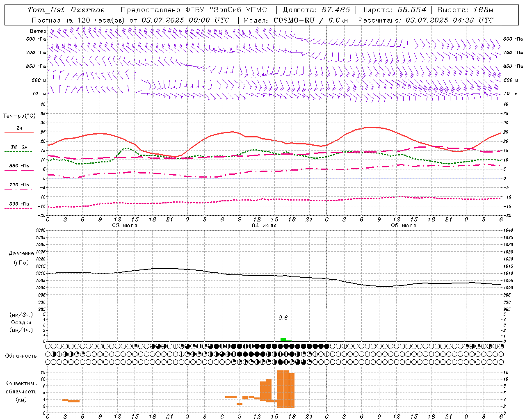This screenshot has height=420, width=525.
Task: Click the 05 июля date label
Action: click(404, 226)
